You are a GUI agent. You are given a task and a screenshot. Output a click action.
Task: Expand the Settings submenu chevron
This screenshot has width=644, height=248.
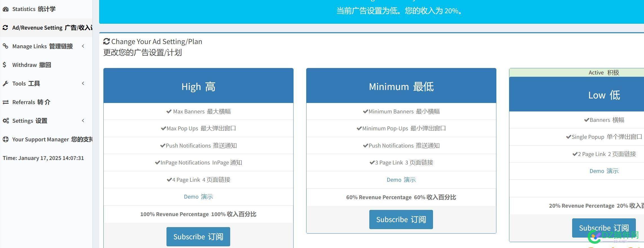(x=83, y=120)
